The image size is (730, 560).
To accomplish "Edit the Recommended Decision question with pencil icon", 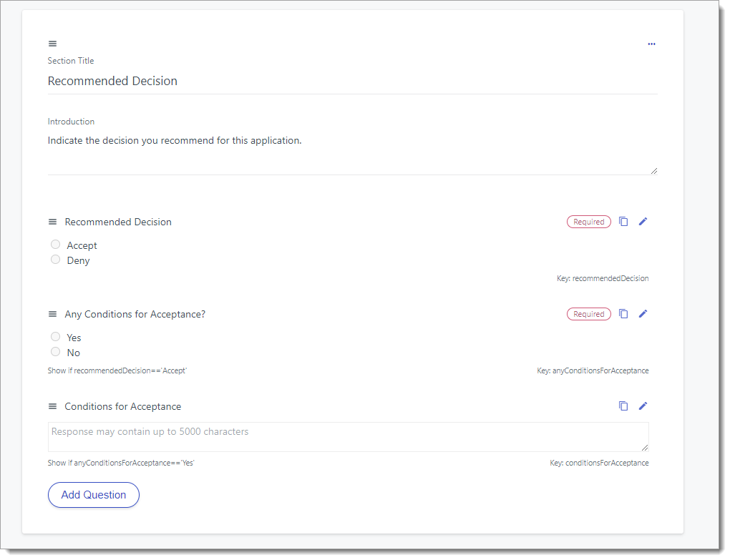I will 643,222.
